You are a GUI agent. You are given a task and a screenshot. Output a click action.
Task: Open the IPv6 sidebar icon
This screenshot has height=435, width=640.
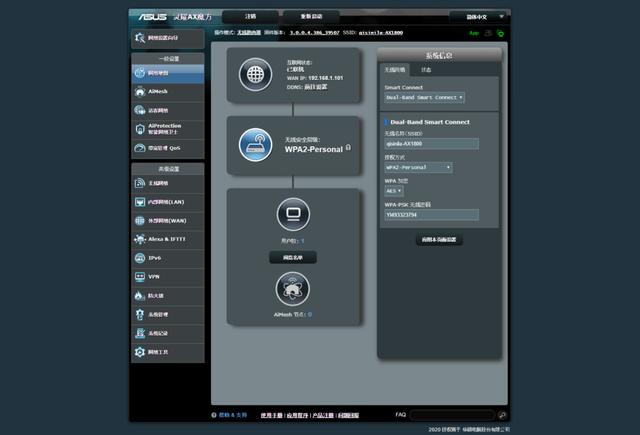point(140,258)
